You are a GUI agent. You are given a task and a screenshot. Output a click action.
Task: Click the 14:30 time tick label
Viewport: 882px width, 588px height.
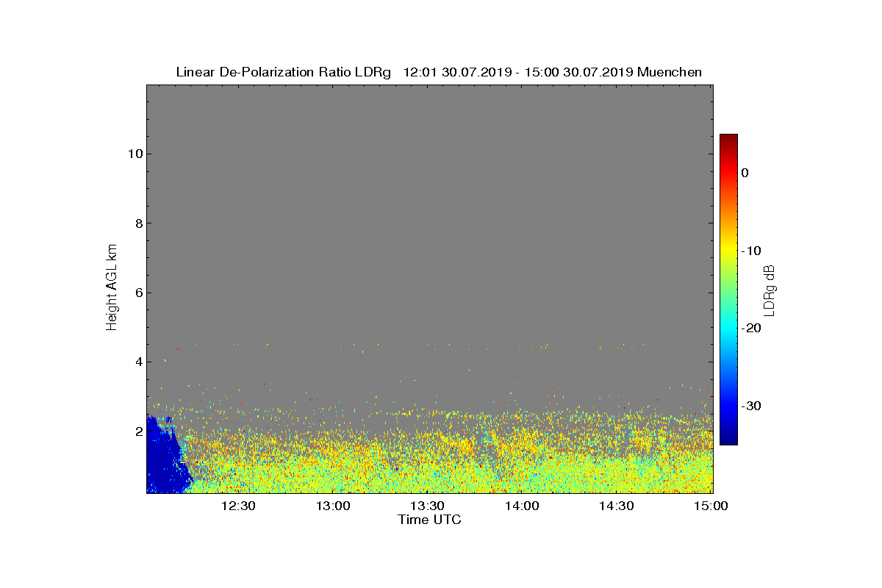[x=617, y=506]
